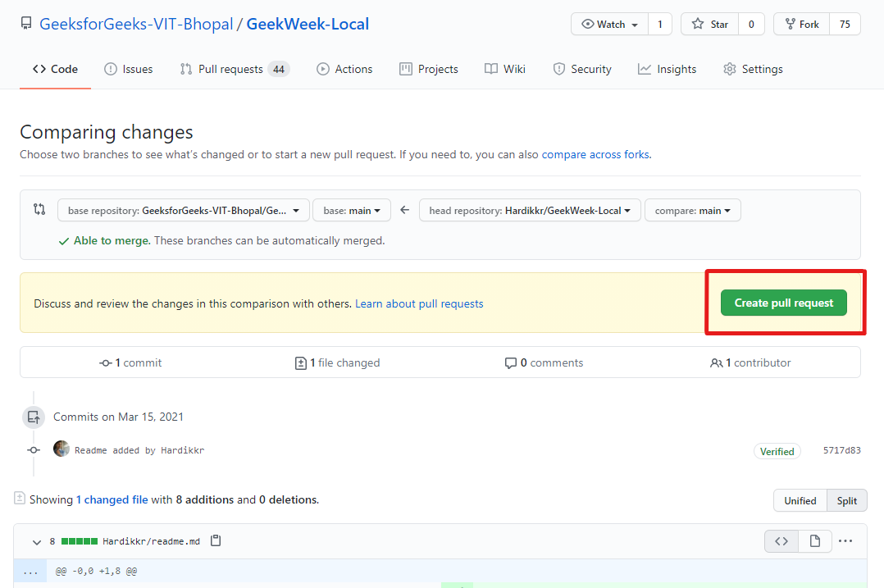Open the Insights tab
Image resolution: width=884 pixels, height=588 pixels.
pos(667,69)
